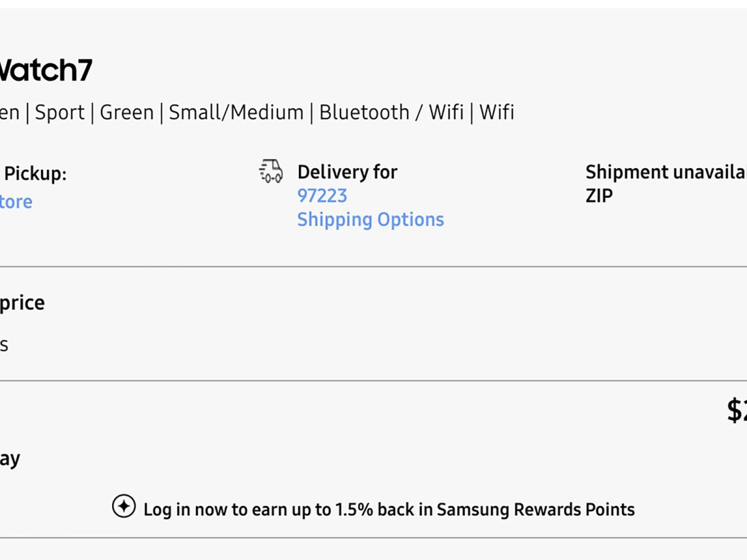Click the cut-off 's' text under price heading

[x=4, y=345]
